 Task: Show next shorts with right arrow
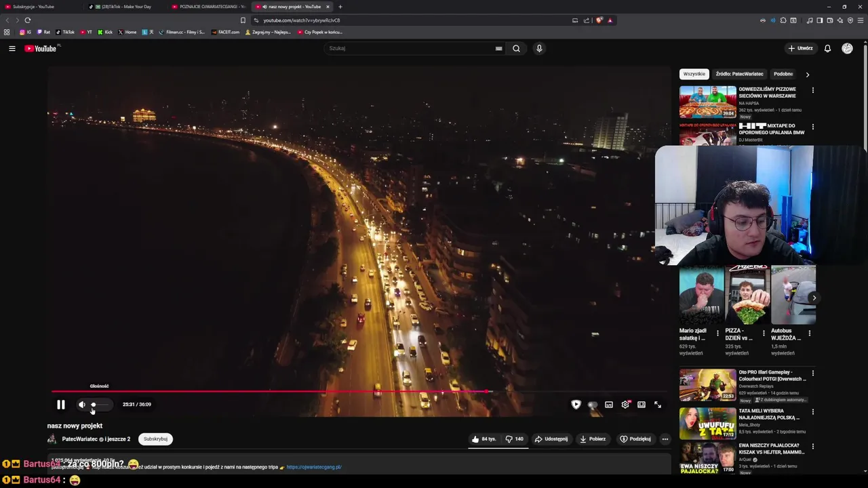click(x=814, y=298)
